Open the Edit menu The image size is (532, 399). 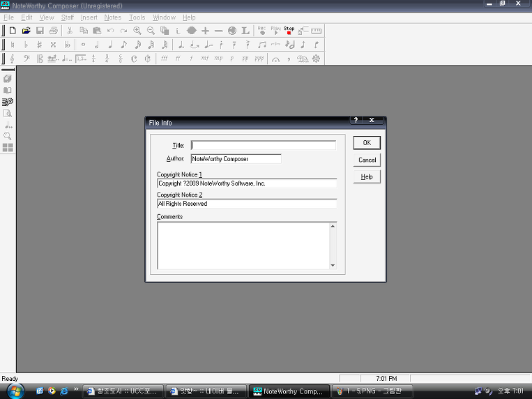[x=26, y=17]
